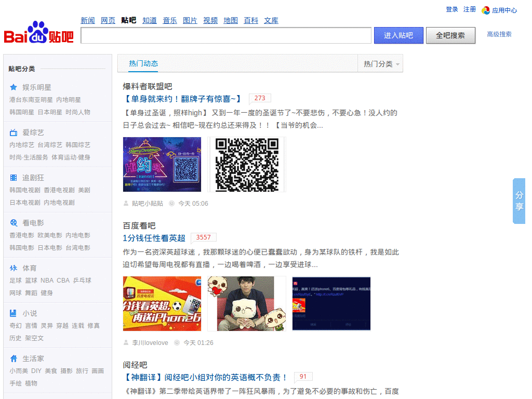
Task: Open the 文库 navigation link
Action: click(271, 20)
